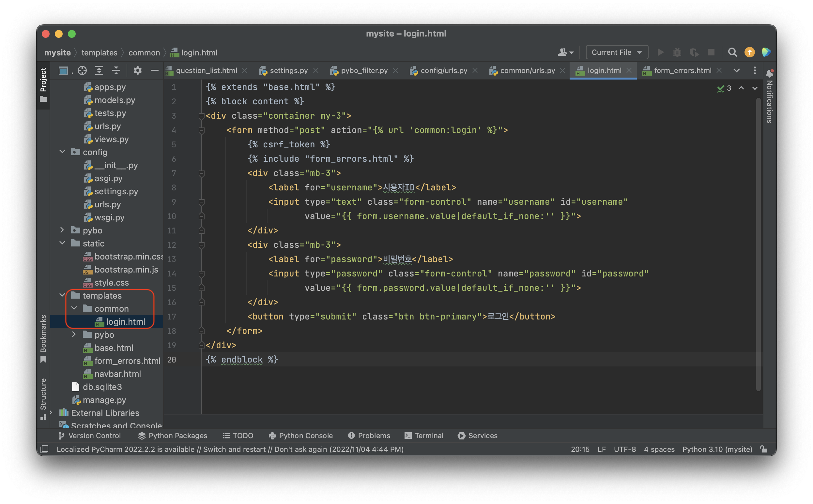Open the IDE update orange arrow icon
This screenshot has height=504, width=813.
749,52
